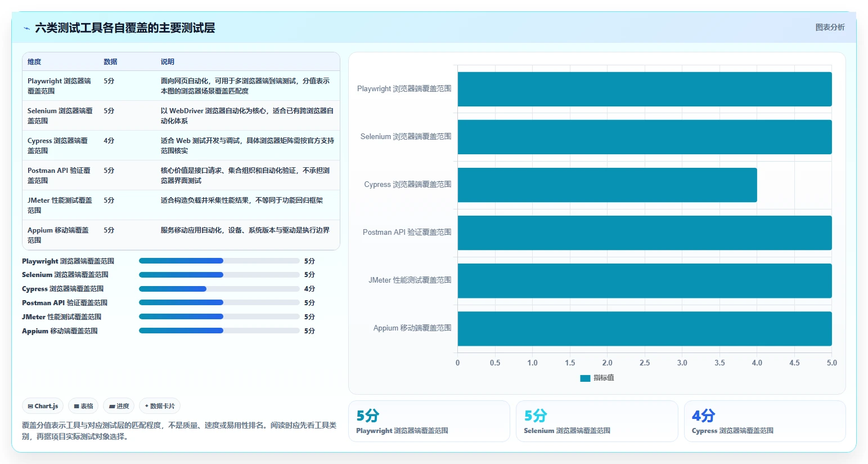The image size is (868, 464).
Task: Click the JMeter bar in the chart
Action: [x=645, y=280]
